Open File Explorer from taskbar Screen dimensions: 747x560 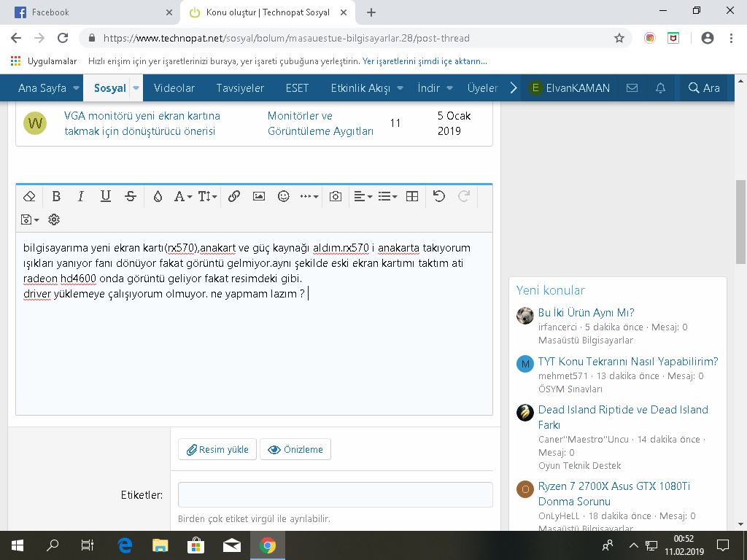160,545
